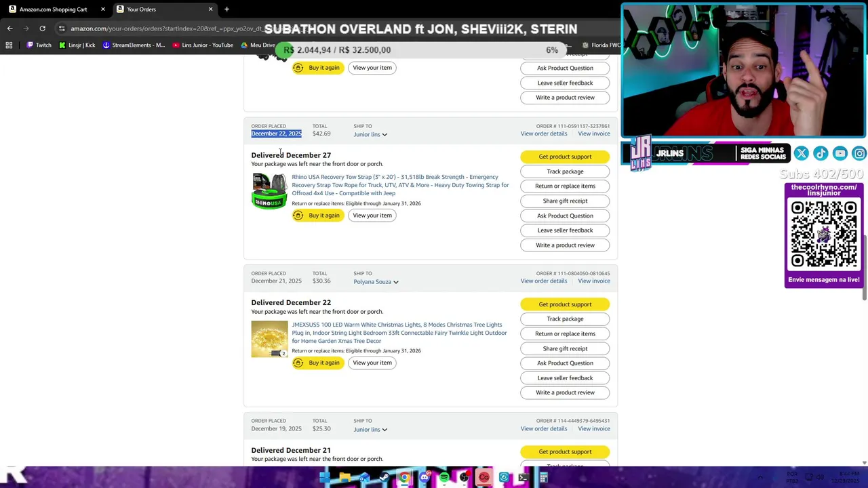868x488 pixels.
Task: Get product support for December 19 order
Action: [x=565, y=452]
